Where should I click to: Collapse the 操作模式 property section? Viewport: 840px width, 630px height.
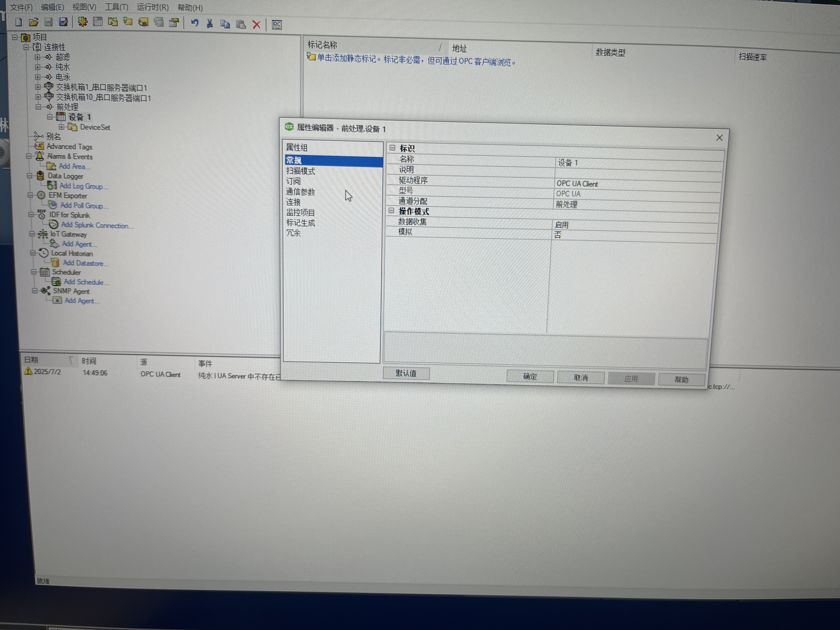pos(391,210)
